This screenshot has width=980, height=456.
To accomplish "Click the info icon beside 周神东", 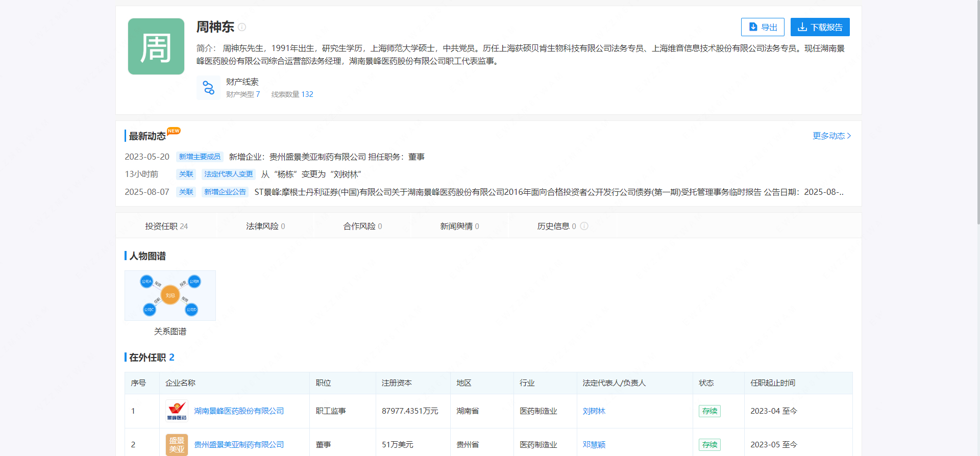I will point(242,27).
